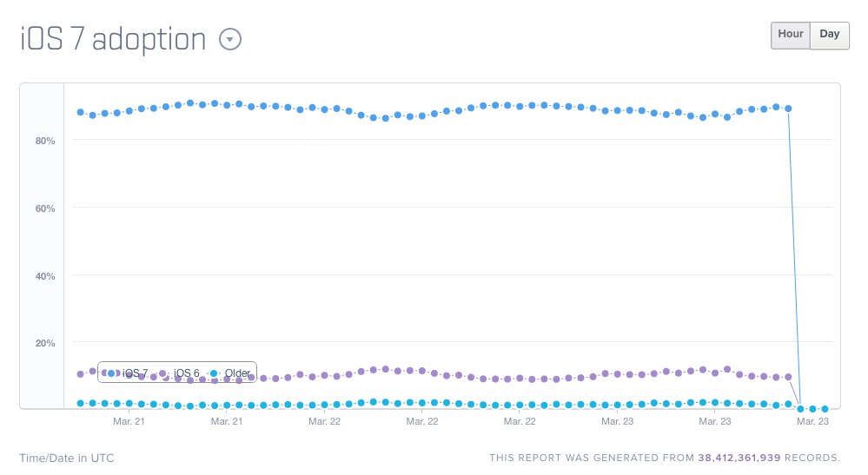Viewport: 868px width, 475px height.
Task: Click the blue iOS 7 legend dot
Action: click(x=111, y=373)
